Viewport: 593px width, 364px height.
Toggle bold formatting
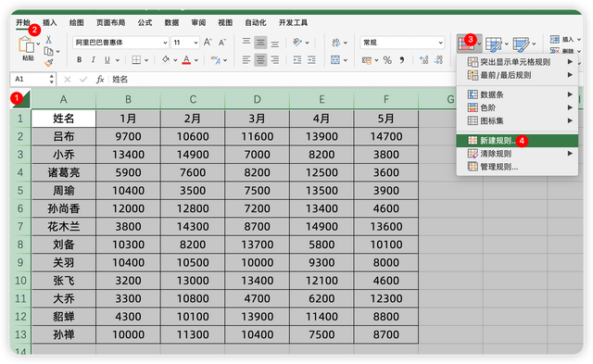(x=79, y=59)
